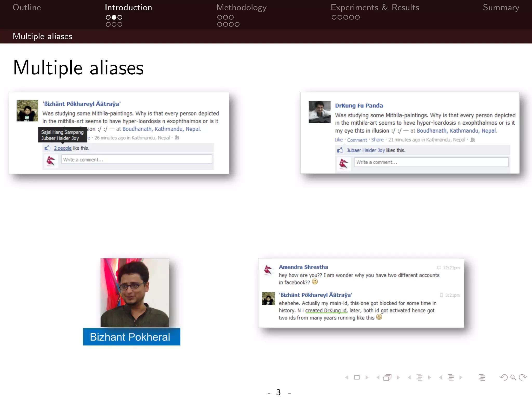This screenshot has height=399, width=532.
Task: Advance to next slide arrow beside slide rectangle icon
Action: (x=367, y=377)
